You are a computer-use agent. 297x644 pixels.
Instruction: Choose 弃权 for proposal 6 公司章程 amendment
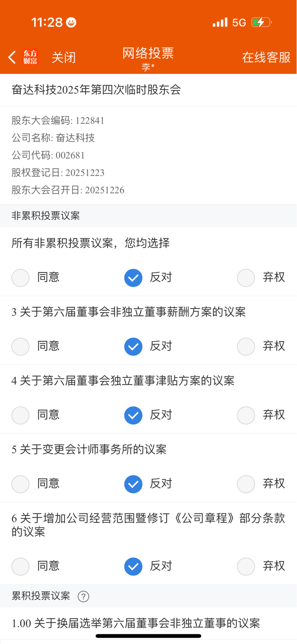point(246,567)
